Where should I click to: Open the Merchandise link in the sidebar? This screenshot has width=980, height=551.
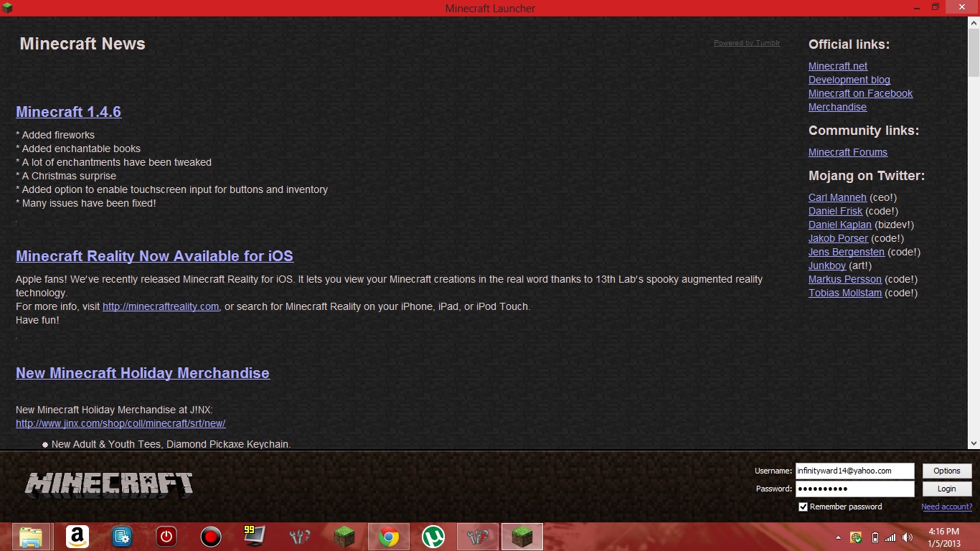(x=837, y=107)
